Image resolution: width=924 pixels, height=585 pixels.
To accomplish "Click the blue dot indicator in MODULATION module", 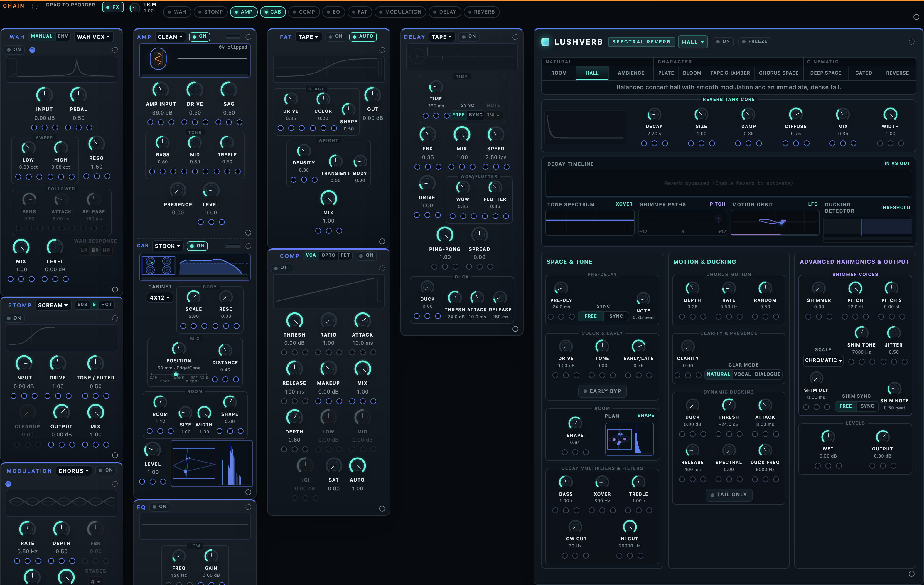I will (9, 484).
